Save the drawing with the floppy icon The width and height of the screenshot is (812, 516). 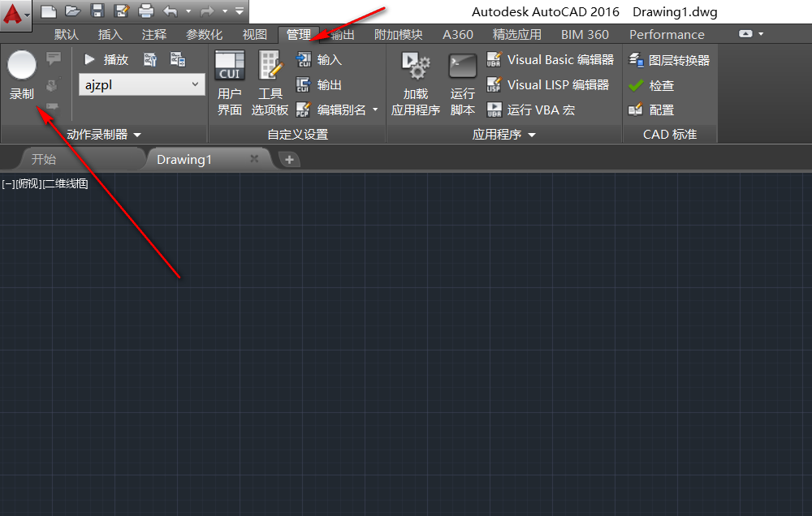[x=97, y=11]
